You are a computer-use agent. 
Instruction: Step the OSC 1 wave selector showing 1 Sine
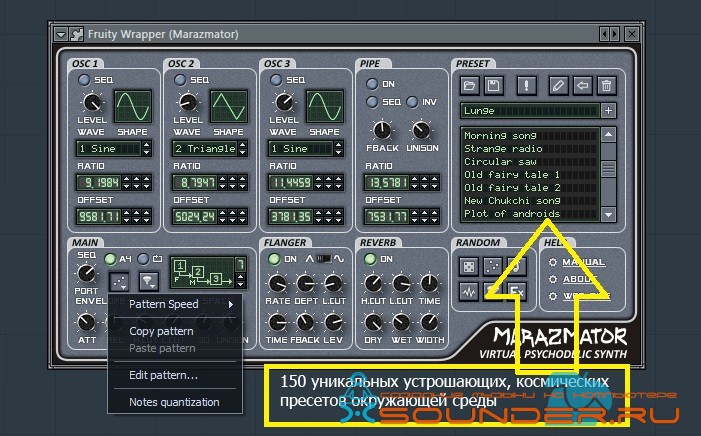pos(146,148)
